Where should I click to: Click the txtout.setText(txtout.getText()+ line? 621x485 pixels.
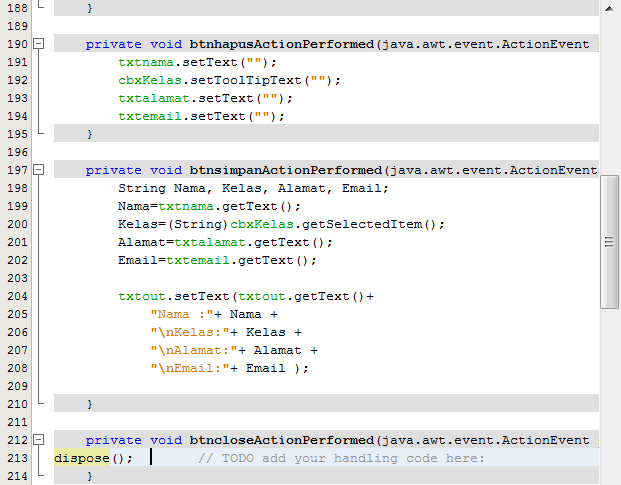coord(246,296)
